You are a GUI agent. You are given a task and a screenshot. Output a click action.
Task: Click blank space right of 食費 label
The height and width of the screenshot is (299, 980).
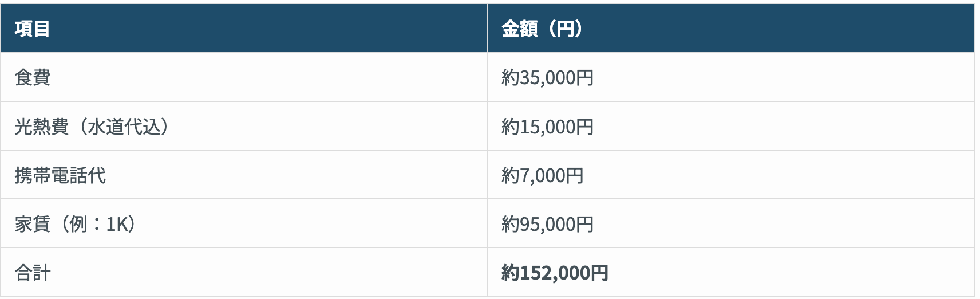[x=258, y=77]
